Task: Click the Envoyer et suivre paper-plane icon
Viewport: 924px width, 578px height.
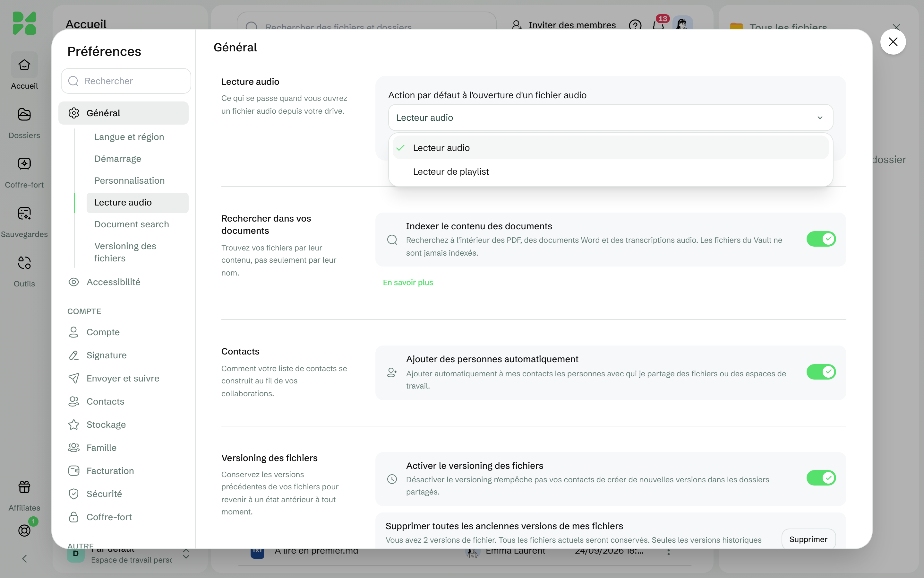Action: pos(74,378)
